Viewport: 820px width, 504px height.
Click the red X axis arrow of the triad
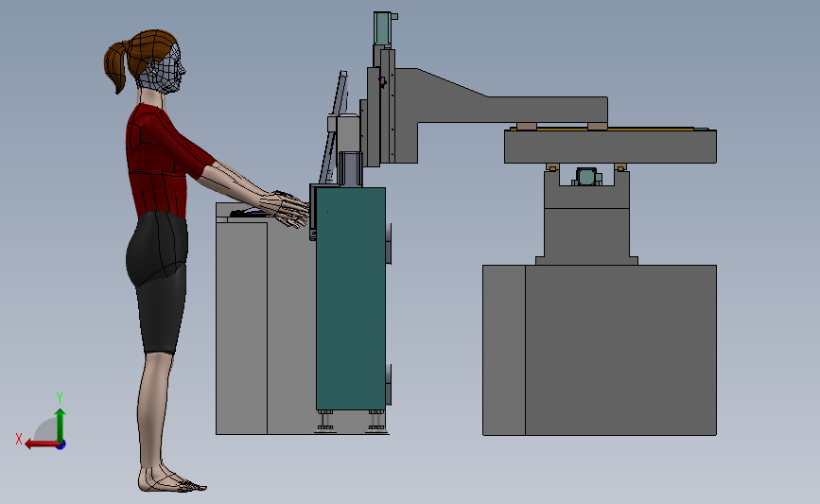tap(41, 444)
